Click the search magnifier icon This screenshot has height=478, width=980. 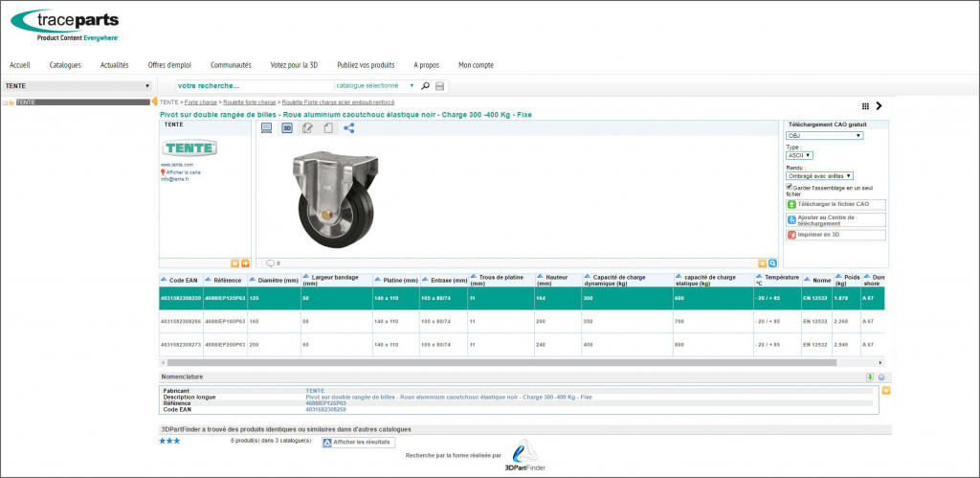[x=426, y=86]
